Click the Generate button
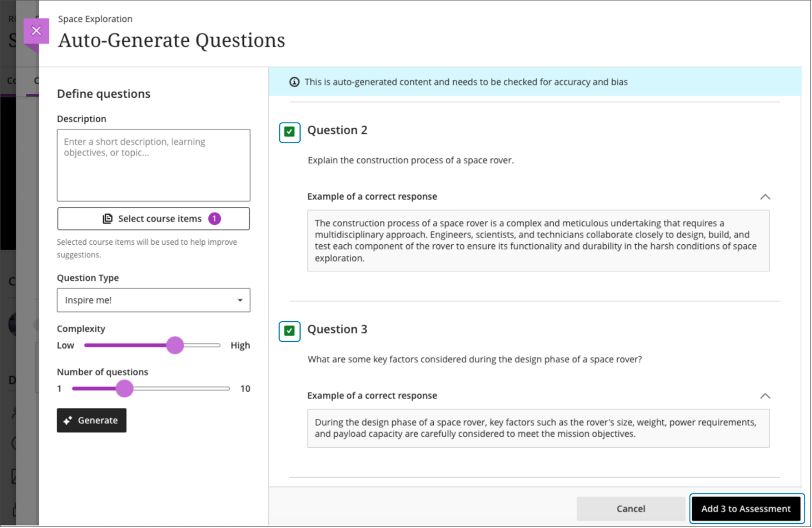The image size is (812, 528). [92, 420]
